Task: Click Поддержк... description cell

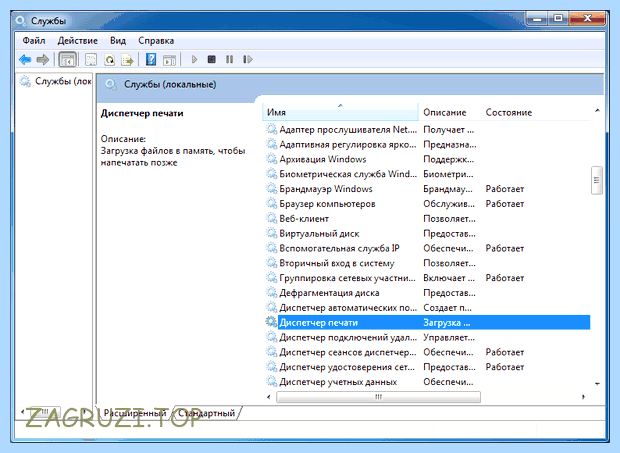Action: 448,159
